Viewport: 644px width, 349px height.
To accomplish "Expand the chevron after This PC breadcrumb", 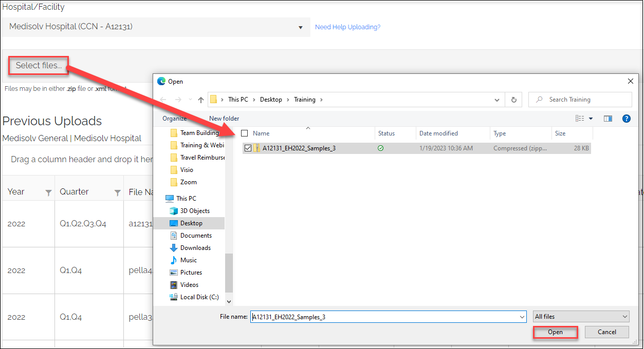I will point(254,100).
